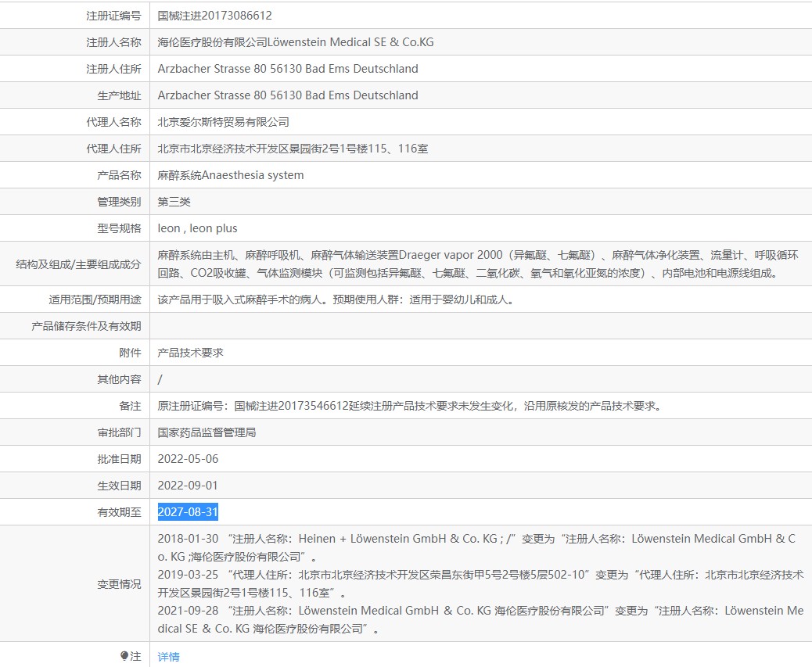Click approval date 2022-05-06
The image size is (812, 667).
coord(188,459)
